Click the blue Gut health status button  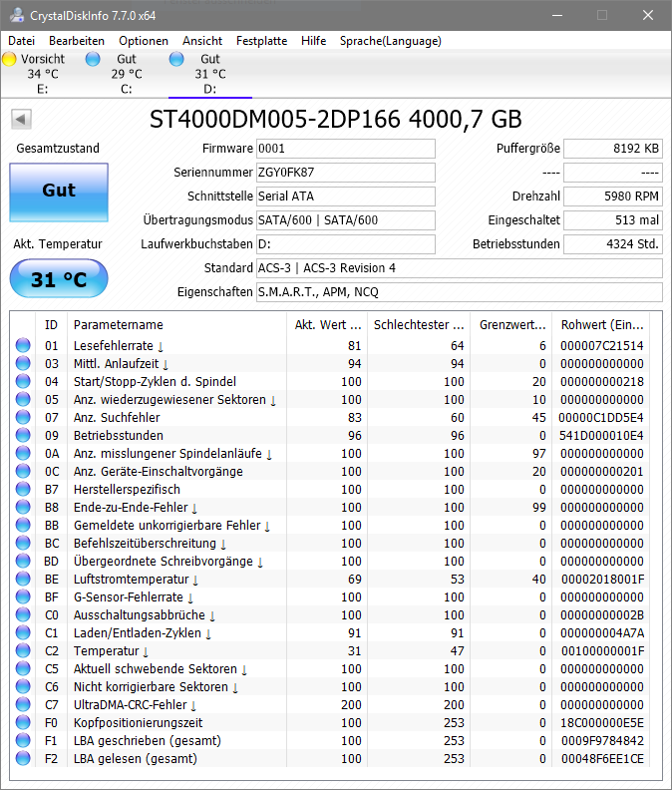(x=59, y=193)
